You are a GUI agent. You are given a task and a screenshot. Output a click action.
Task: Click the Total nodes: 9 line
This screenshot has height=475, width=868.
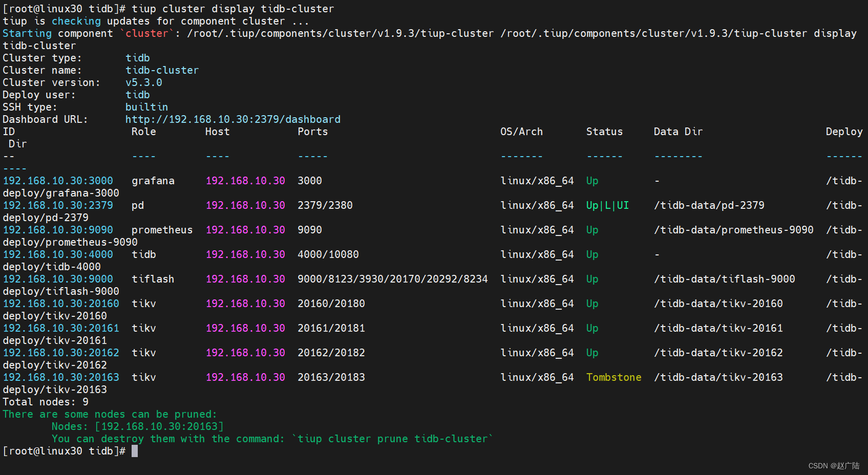tap(46, 402)
